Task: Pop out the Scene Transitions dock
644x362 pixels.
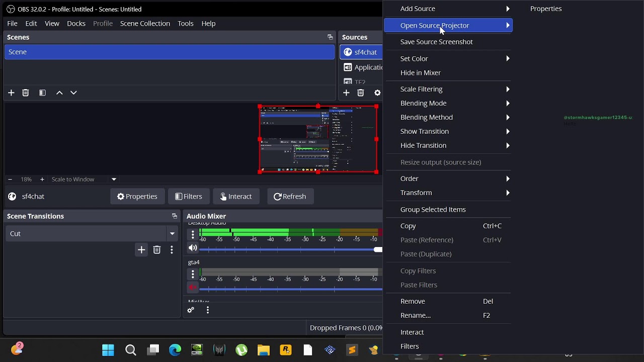Action: [x=175, y=216]
